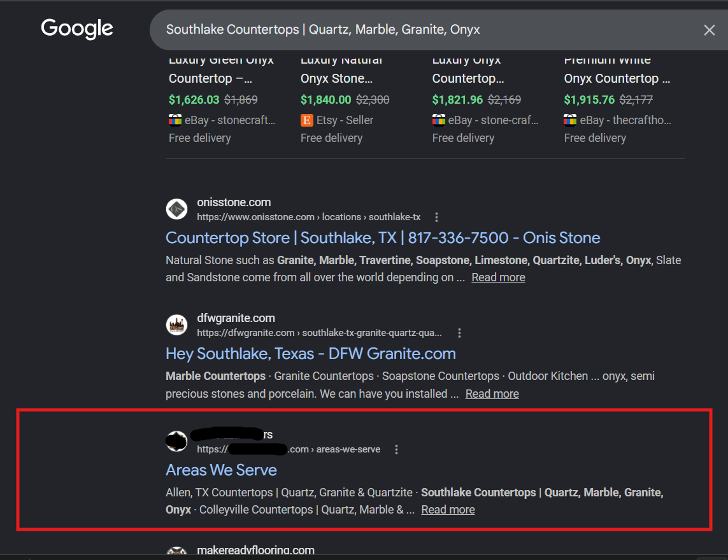Click the dfwgranite.com site name
Screen dimensions: 728x560
236,318
